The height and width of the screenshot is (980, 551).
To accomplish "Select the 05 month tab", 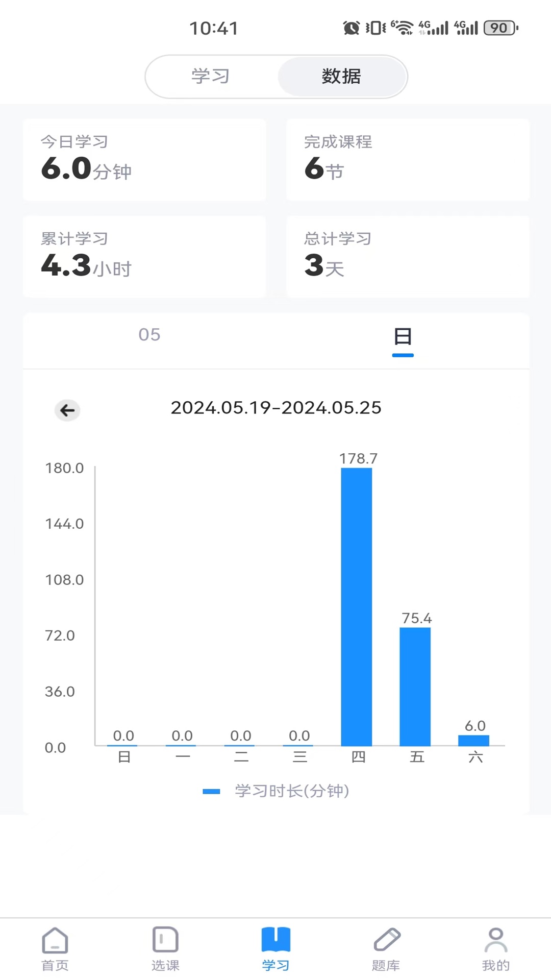I will click(149, 335).
